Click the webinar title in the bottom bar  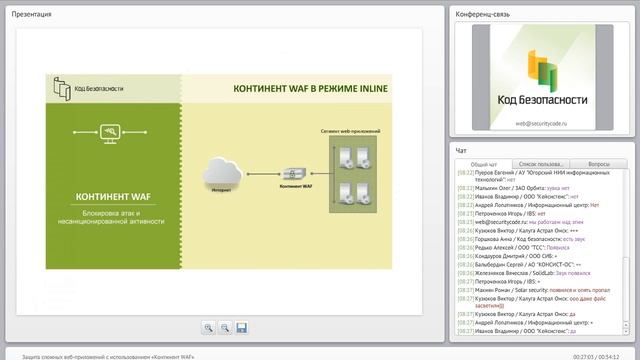coord(108,357)
